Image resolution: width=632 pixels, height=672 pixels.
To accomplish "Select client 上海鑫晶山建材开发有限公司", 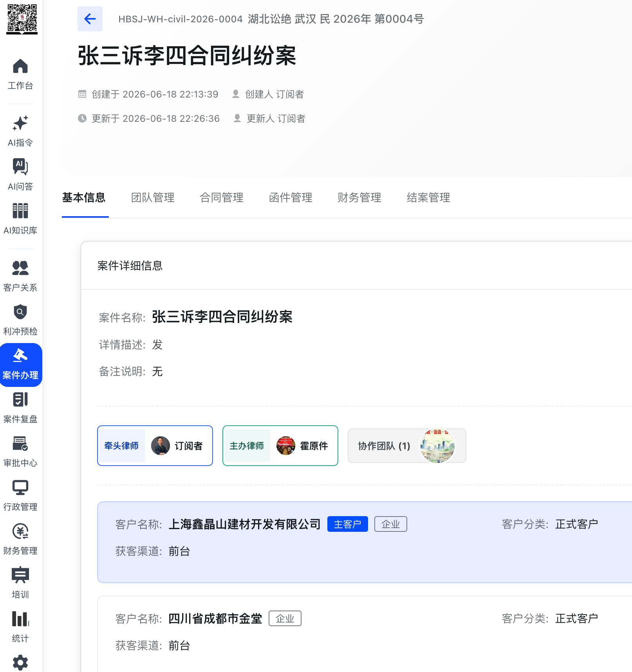I will click(x=245, y=524).
